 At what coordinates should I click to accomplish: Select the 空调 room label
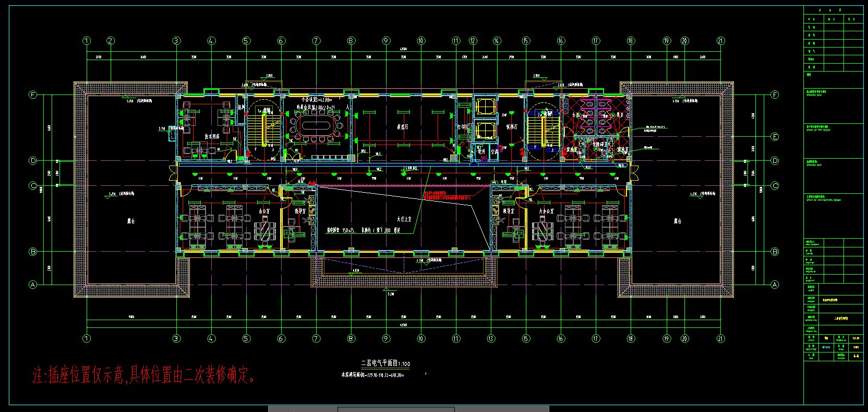point(494,152)
